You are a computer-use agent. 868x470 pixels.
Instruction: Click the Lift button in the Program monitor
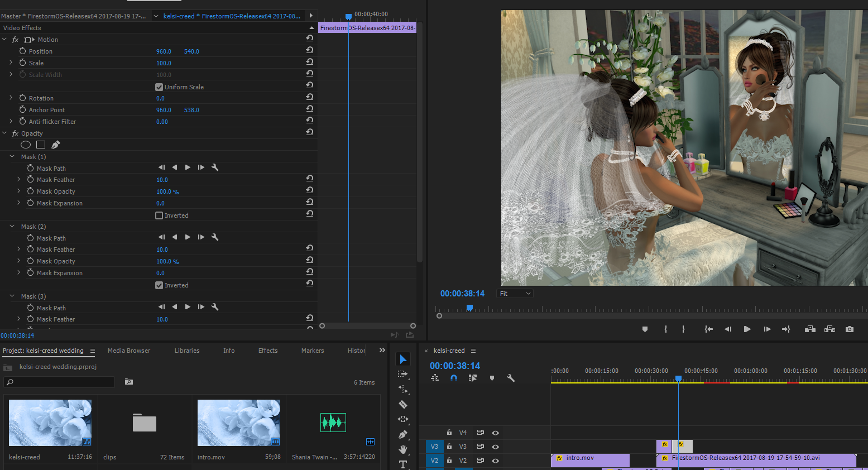(x=810, y=329)
